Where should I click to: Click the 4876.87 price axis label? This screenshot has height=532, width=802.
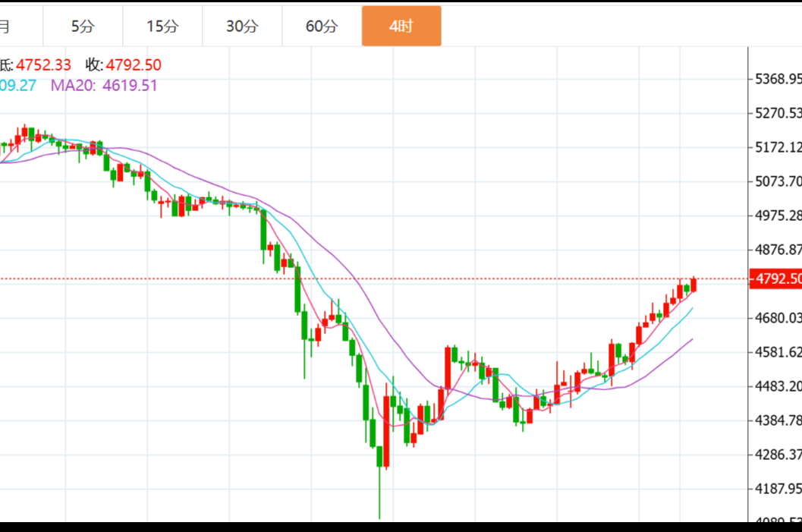click(775, 250)
